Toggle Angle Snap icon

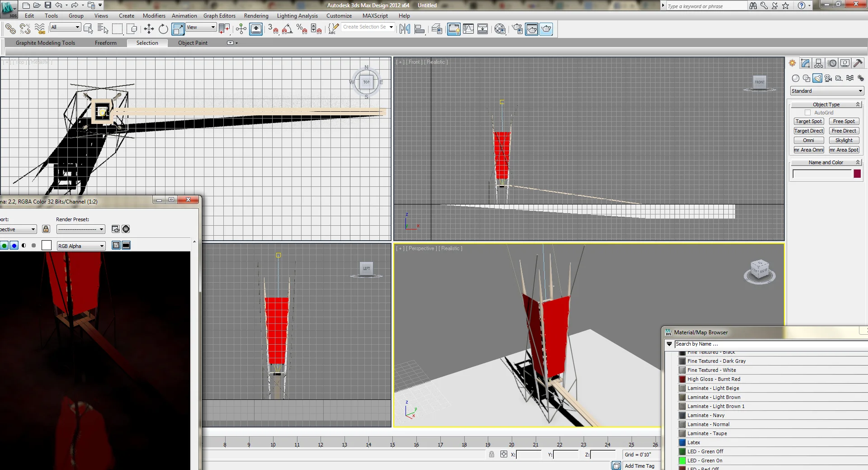click(x=288, y=29)
